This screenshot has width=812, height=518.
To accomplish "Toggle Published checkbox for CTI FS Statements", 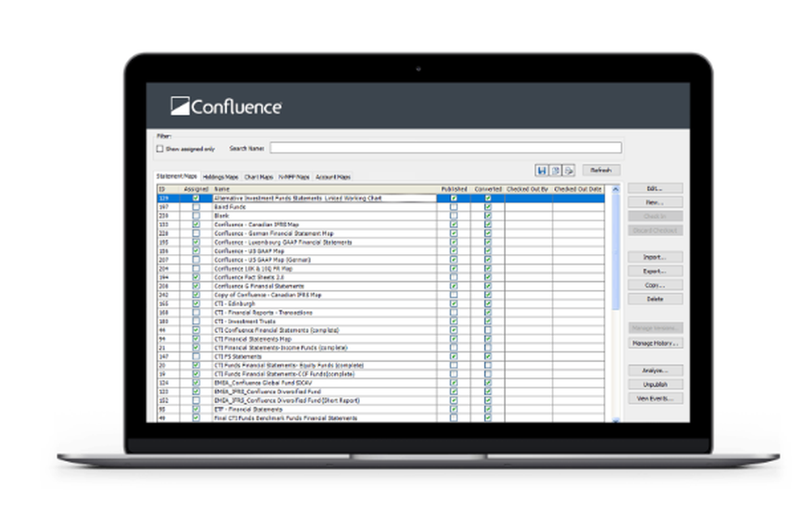I will 454,357.
